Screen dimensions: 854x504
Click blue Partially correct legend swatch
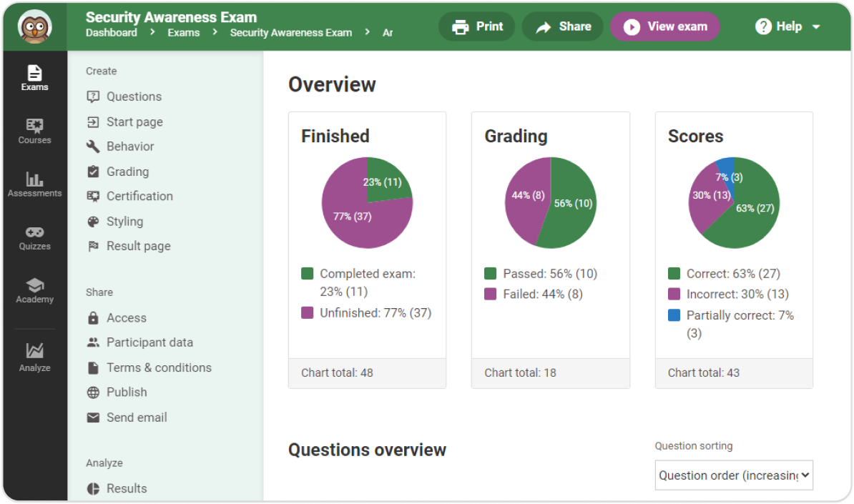click(x=674, y=315)
